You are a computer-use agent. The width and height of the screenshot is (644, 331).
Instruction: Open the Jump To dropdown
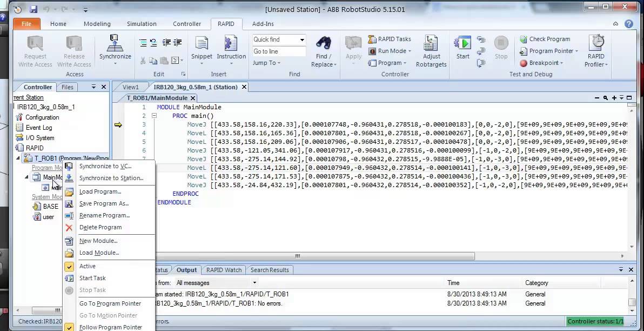(x=266, y=63)
